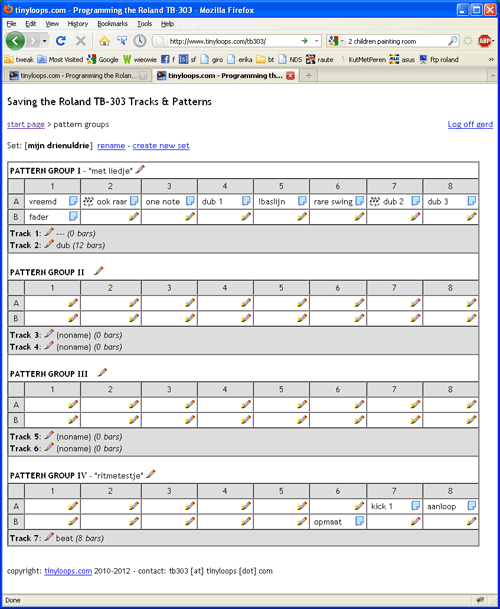500x609 pixels.
Task: Follow the 'start page' breadcrumb link
Action: pos(26,124)
